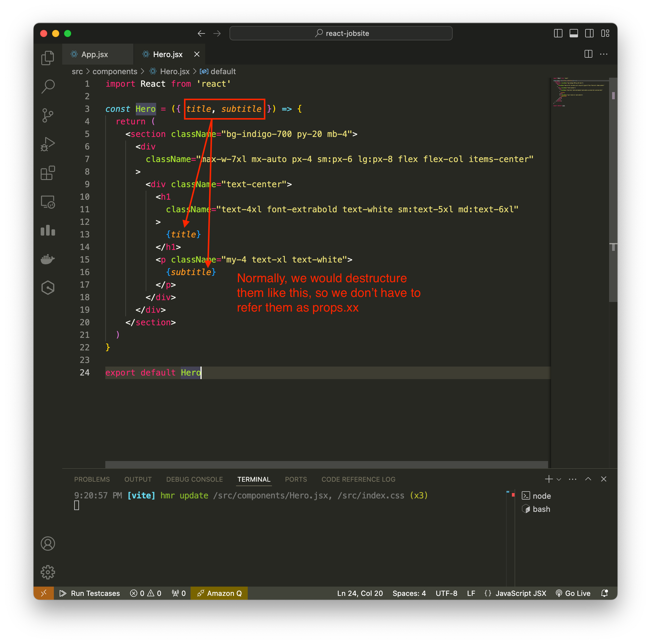Open the Docker view in activity bar
Viewport: 651px width, 644px height.
pos(48,259)
